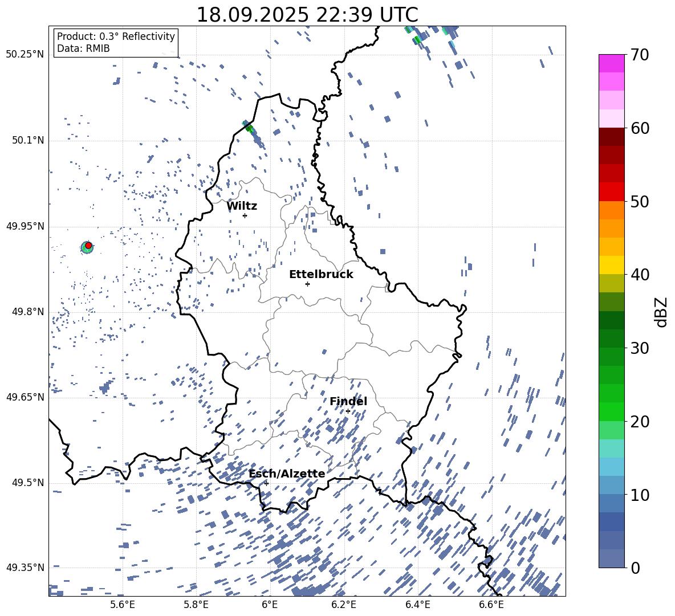Click the Findel label text

click(348, 401)
